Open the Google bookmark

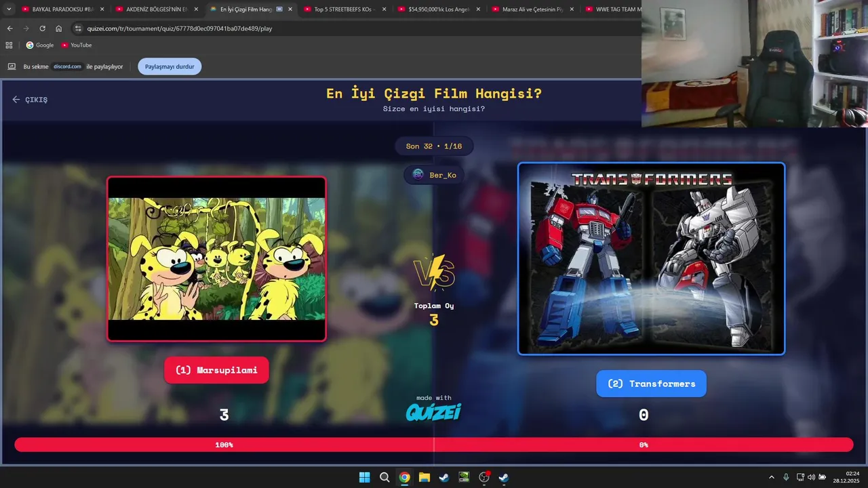coord(39,45)
